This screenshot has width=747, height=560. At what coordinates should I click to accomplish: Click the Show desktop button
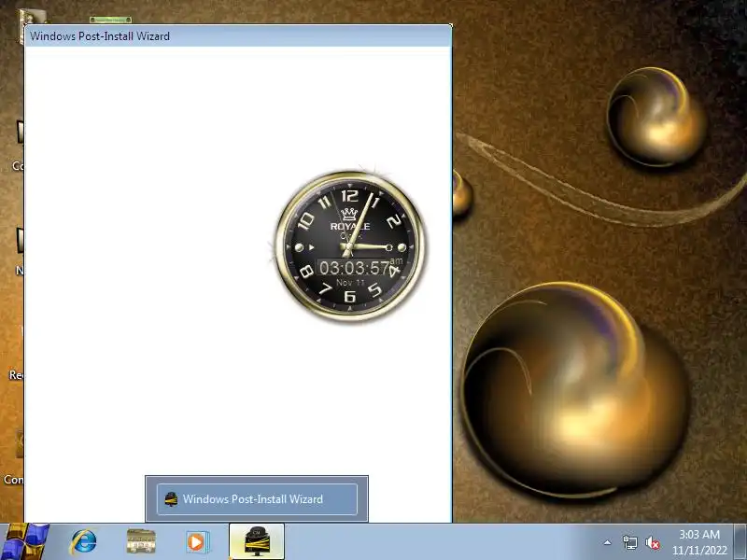[x=740, y=541]
